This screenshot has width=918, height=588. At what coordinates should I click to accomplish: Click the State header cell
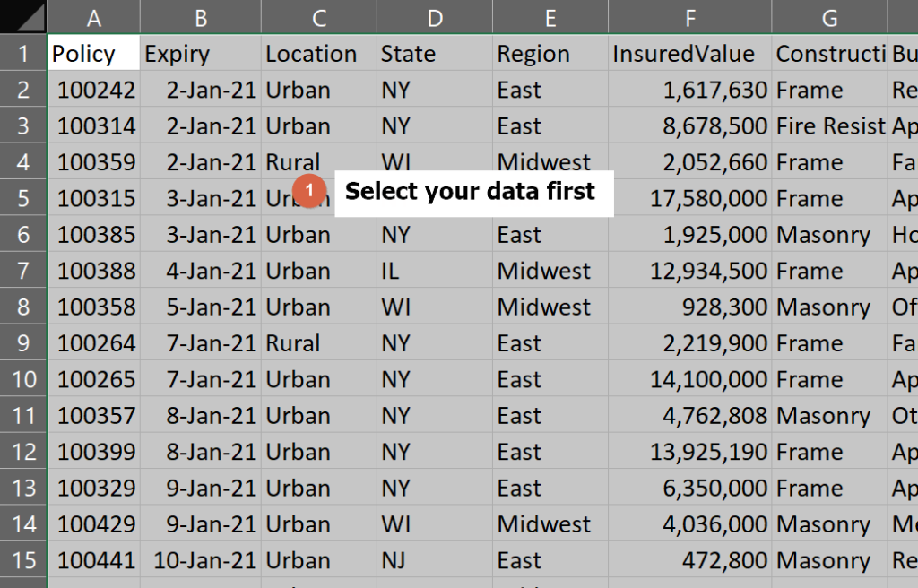[x=435, y=53]
